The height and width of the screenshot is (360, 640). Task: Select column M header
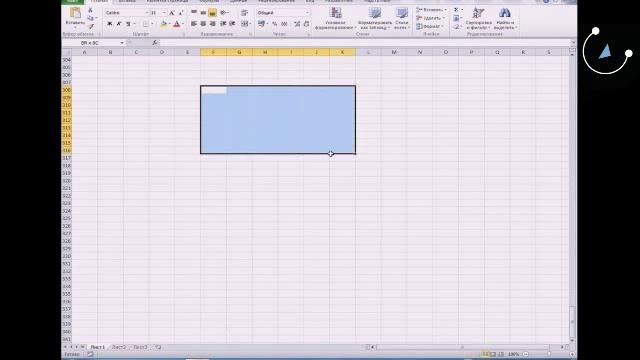tap(394, 52)
